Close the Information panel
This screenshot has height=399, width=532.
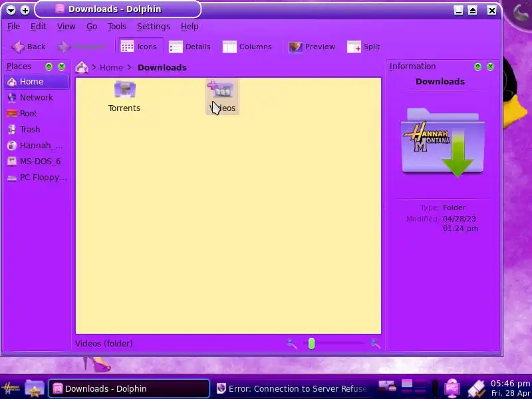click(490, 66)
